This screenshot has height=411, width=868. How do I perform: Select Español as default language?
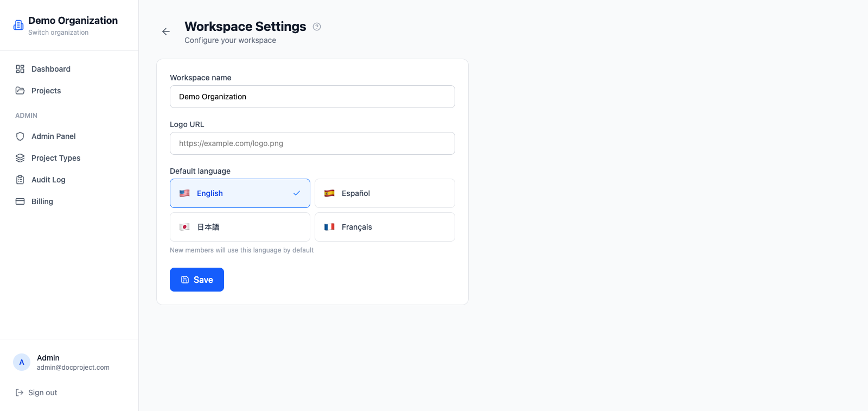click(x=385, y=193)
